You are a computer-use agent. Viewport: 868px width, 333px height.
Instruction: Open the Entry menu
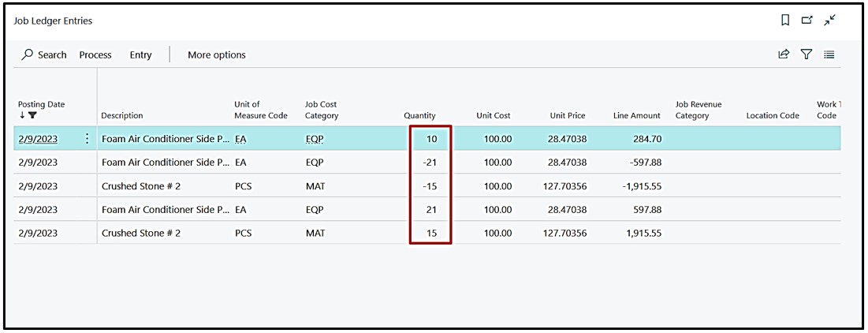pyautogui.click(x=140, y=54)
